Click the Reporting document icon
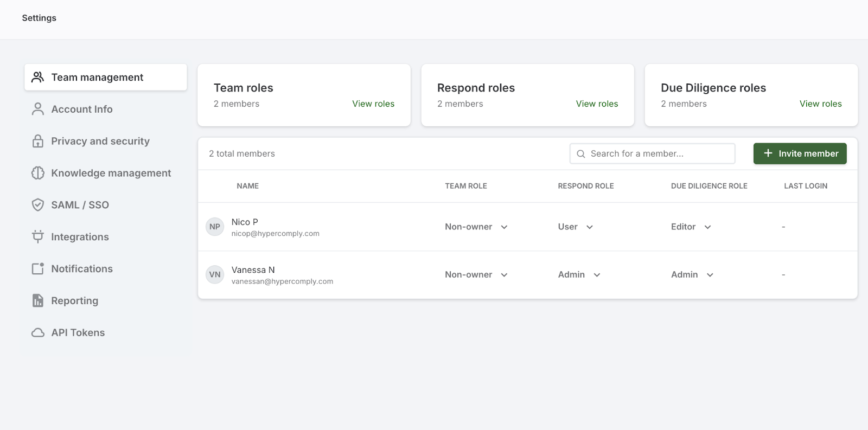 tap(37, 300)
